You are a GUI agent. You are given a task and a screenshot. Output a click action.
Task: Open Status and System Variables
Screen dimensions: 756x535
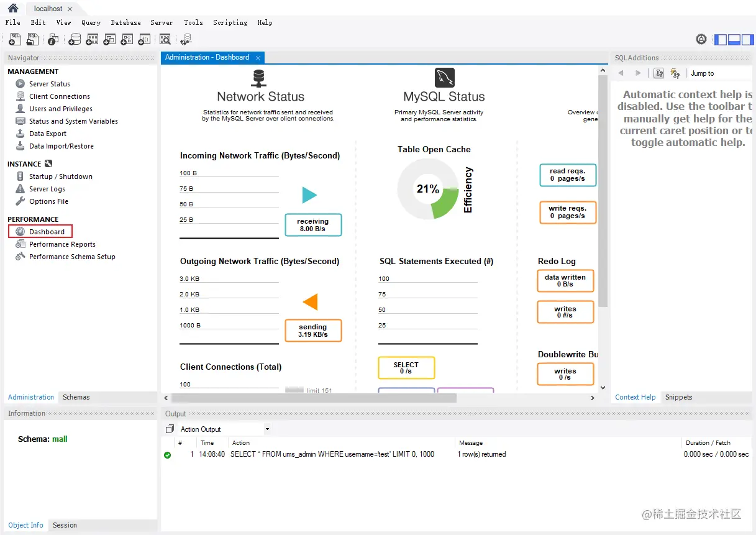[x=73, y=121]
